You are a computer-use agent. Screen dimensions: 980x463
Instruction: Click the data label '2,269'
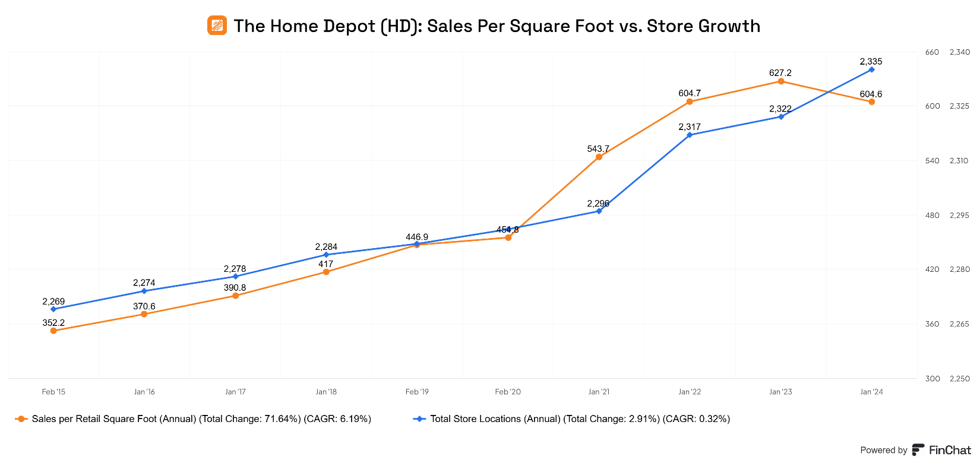click(x=53, y=302)
